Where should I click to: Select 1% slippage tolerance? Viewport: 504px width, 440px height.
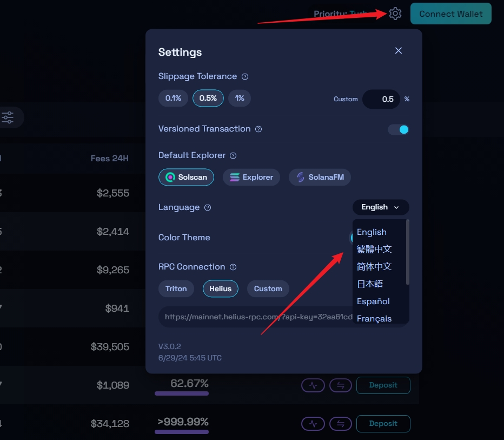point(240,98)
